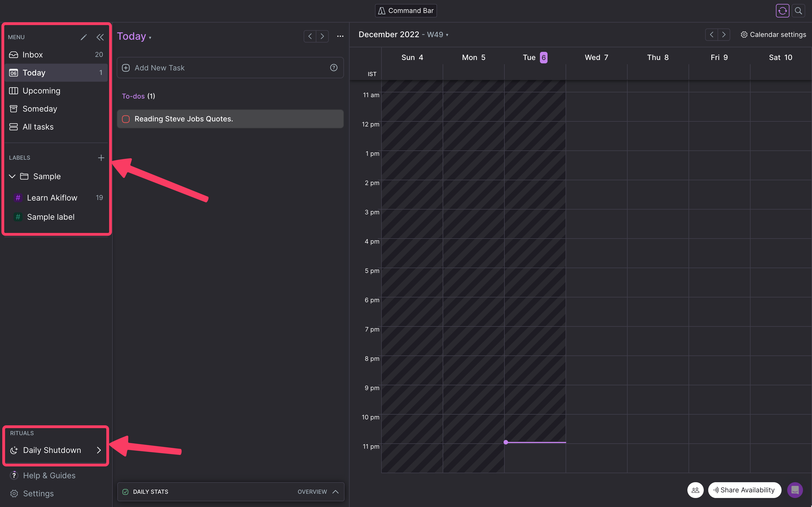The width and height of the screenshot is (812, 507).
Task: Click the current time indicator line
Action: coord(535,442)
